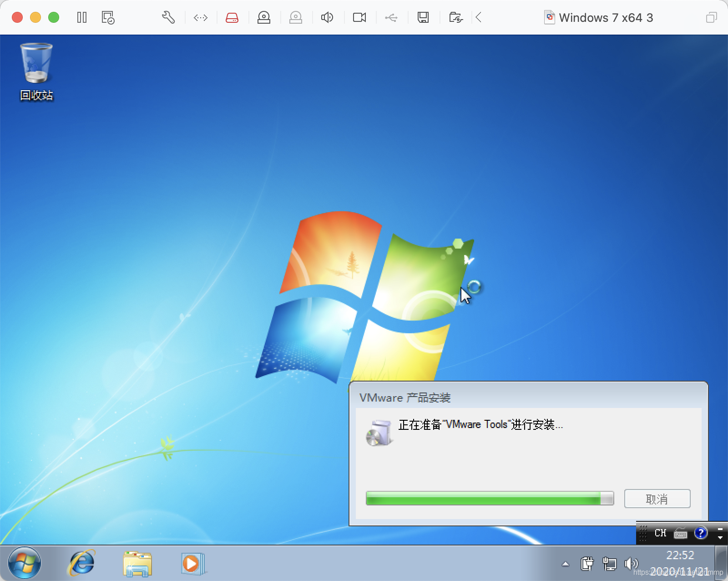Click the USB device icon
The image size is (728, 581).
[x=391, y=18]
